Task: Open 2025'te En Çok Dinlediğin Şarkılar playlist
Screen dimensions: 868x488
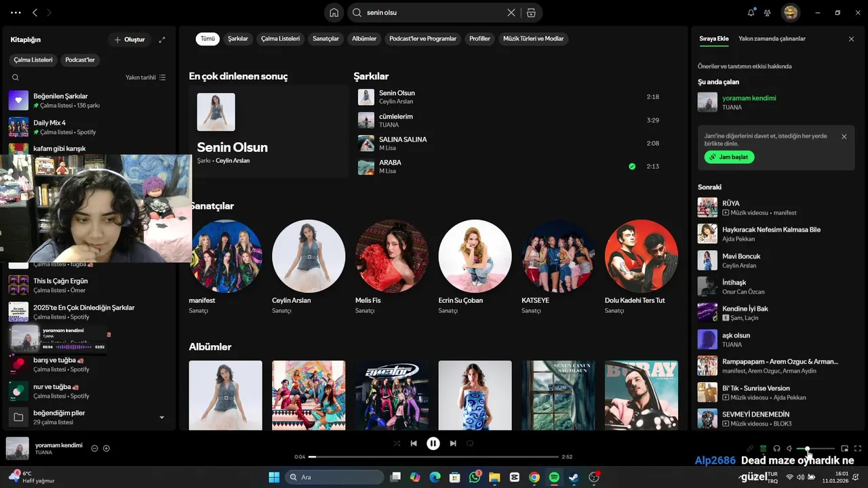Action: [88, 312]
